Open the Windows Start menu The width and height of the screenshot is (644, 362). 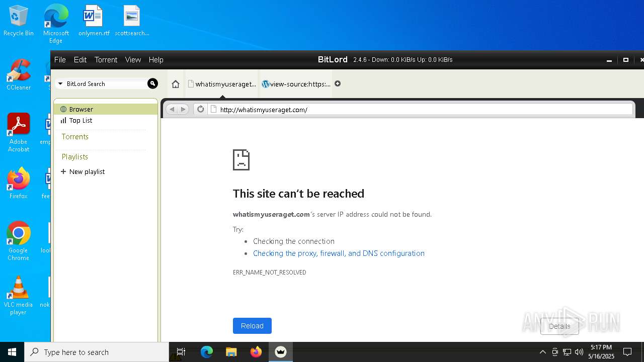coord(12,352)
